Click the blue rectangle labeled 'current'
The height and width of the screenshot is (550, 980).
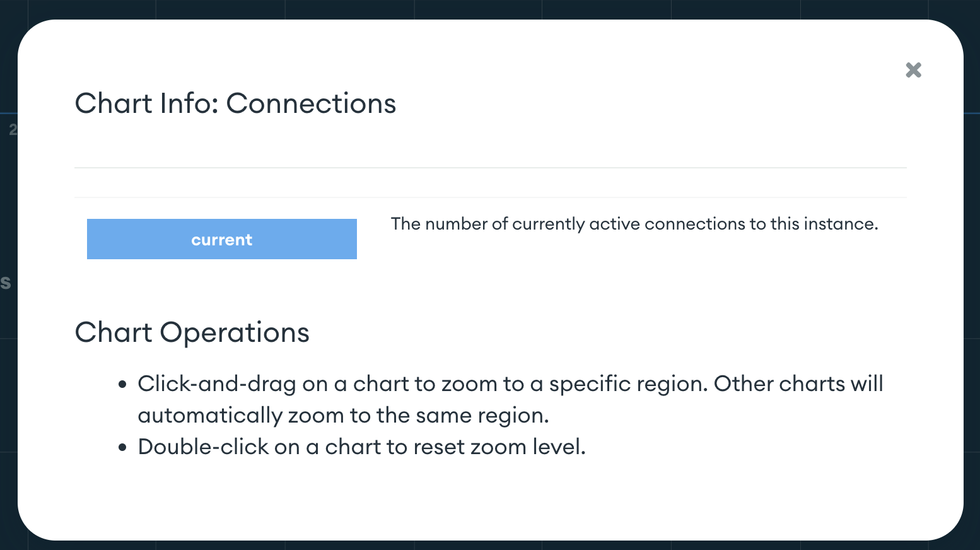[221, 239]
